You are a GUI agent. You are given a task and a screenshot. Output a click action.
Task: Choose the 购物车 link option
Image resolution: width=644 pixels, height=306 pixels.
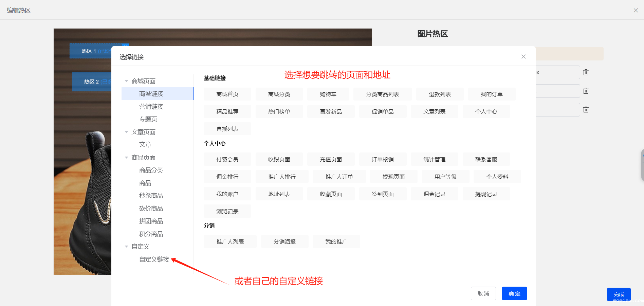328,94
